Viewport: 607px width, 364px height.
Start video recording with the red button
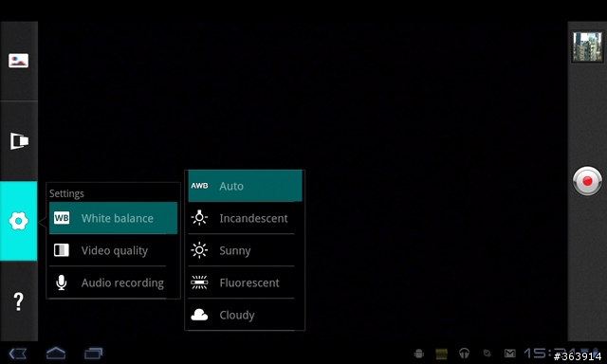(x=587, y=181)
